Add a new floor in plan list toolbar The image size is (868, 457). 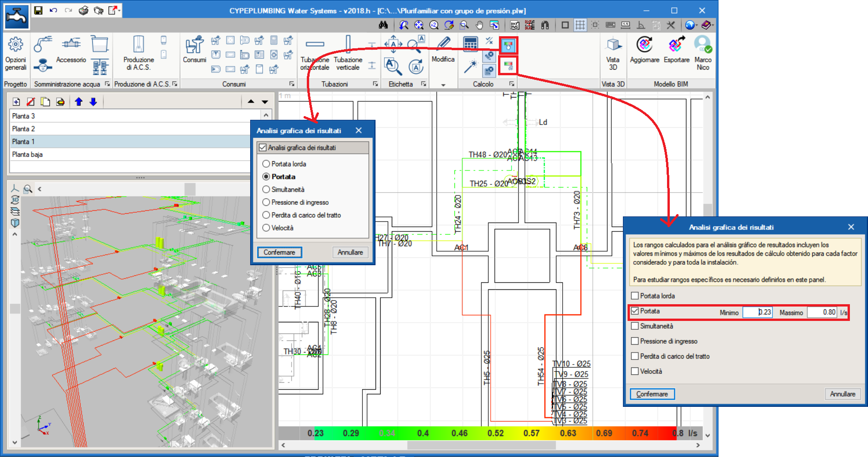click(x=16, y=102)
